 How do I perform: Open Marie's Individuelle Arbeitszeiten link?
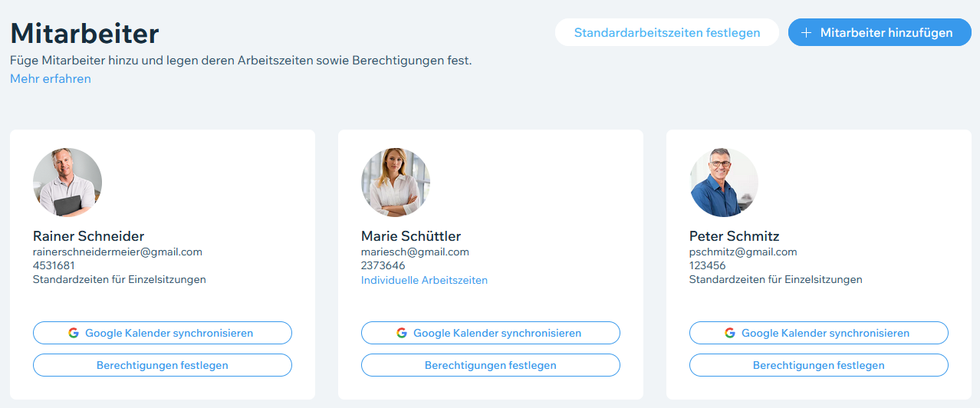(x=424, y=281)
